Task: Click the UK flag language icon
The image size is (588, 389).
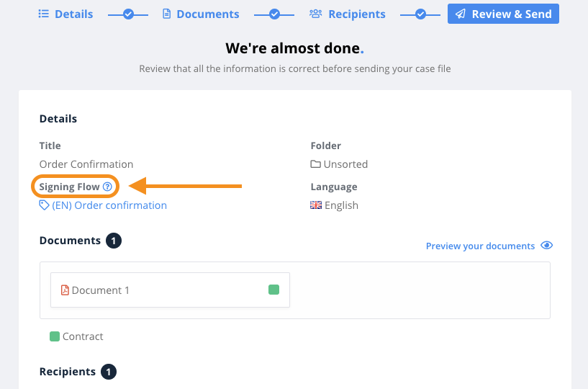Action: (x=316, y=205)
